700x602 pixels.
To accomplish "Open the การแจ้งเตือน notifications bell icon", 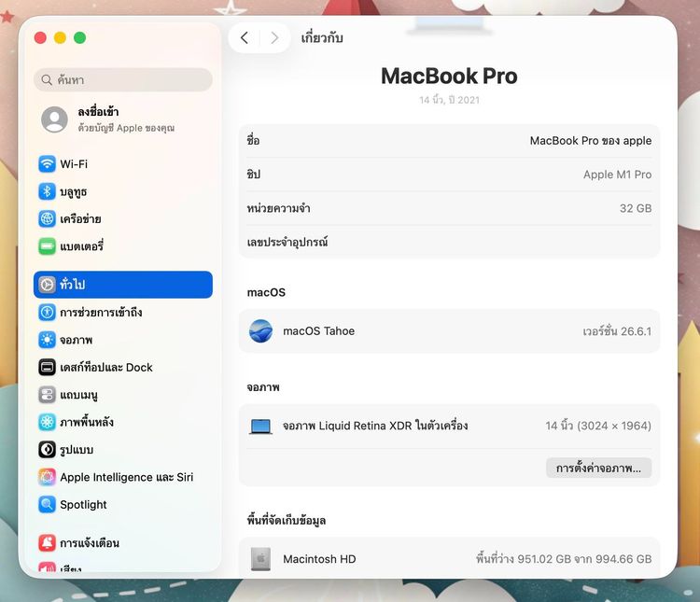I will [x=47, y=543].
